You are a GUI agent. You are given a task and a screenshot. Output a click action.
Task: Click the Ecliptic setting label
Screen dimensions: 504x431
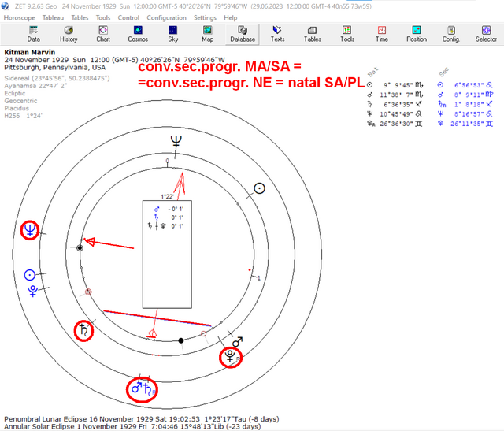15,93
